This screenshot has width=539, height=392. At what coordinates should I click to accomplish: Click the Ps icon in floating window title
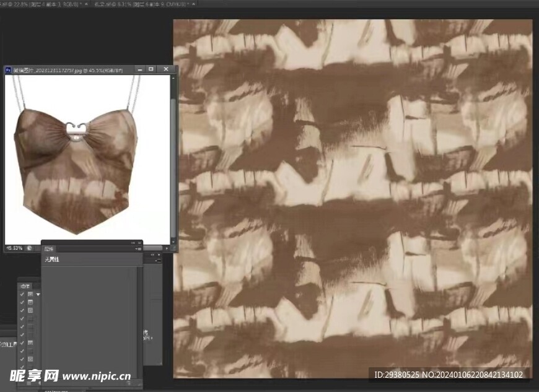pyautogui.click(x=8, y=71)
